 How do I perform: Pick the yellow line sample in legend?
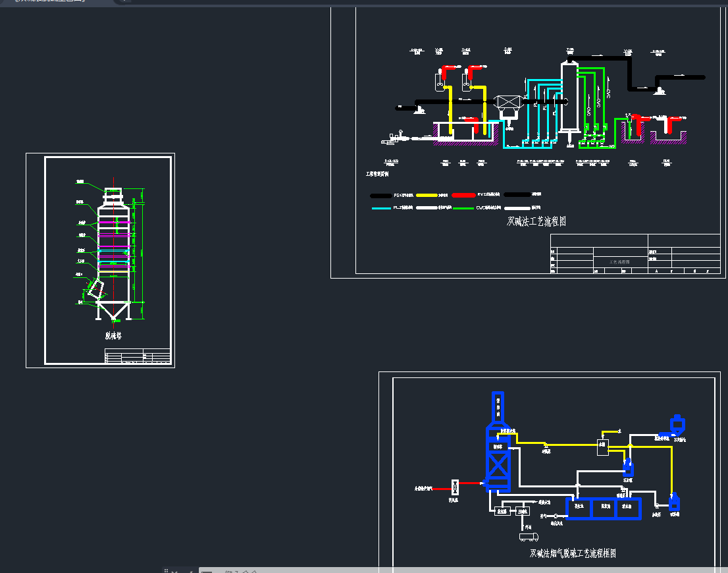tap(427, 195)
